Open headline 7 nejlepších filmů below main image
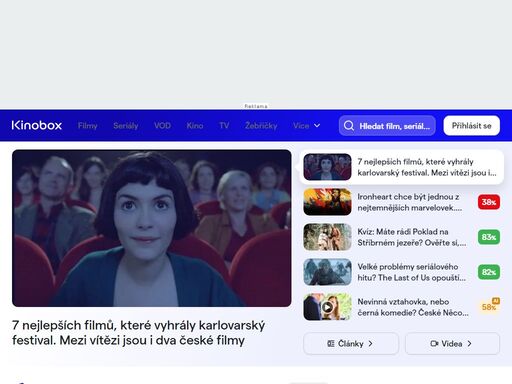Screen dimensions: 512x384 pyautogui.click(x=138, y=333)
